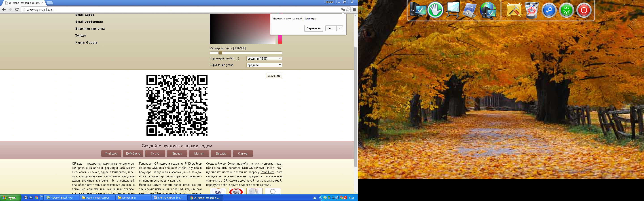Open the Chrome hamburger menu

click(x=354, y=9)
